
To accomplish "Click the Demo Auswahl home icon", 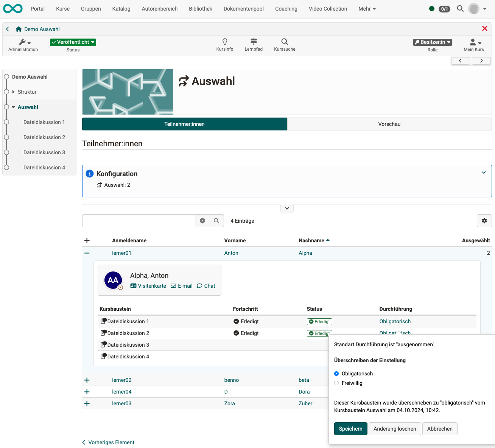I will [x=19, y=29].
